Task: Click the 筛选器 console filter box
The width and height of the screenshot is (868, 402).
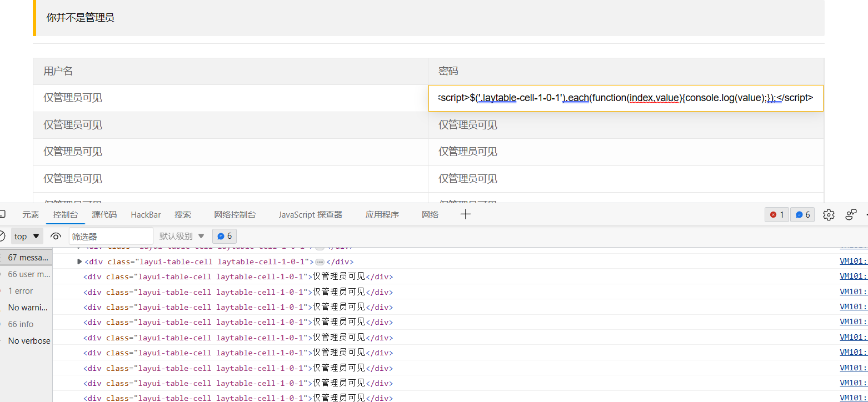Action: [111, 236]
